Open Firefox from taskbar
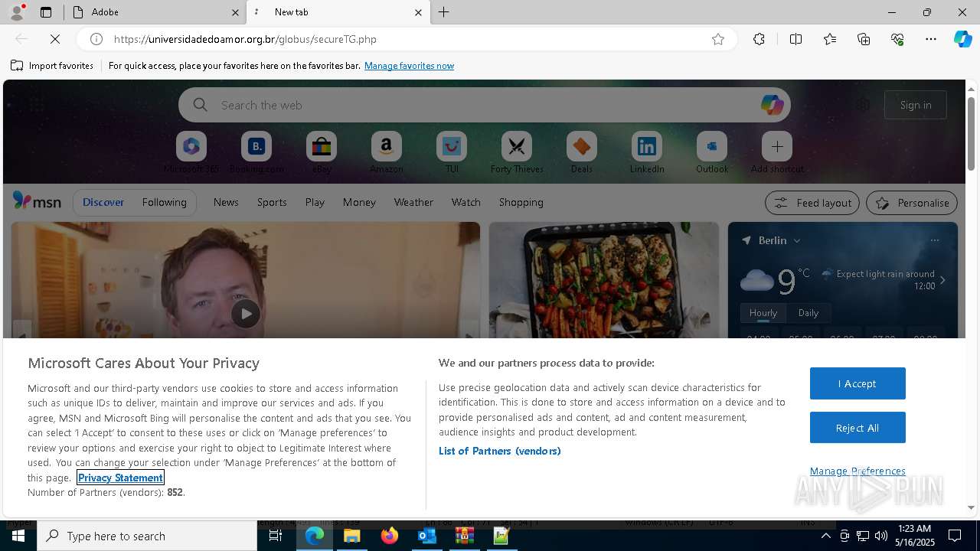Viewport: 980px width, 551px height. tap(390, 536)
